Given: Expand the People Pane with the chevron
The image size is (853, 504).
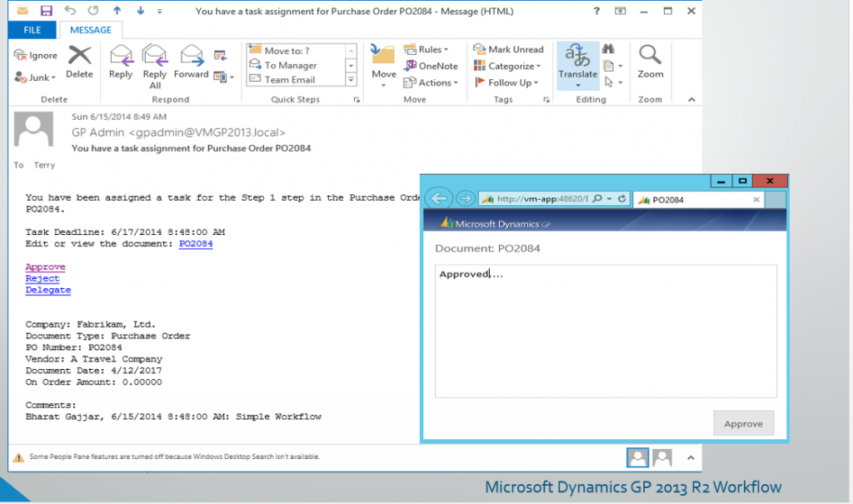Looking at the screenshot, I should (691, 457).
